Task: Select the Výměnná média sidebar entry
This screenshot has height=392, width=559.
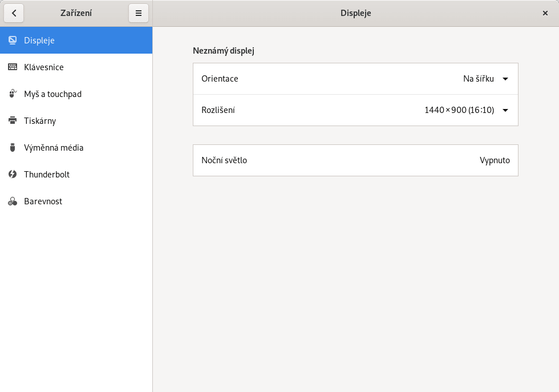Action: (x=54, y=148)
